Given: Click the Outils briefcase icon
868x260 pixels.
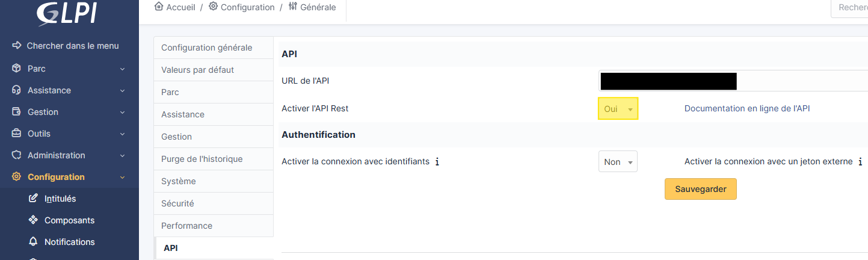Looking at the screenshot, I should (x=17, y=134).
